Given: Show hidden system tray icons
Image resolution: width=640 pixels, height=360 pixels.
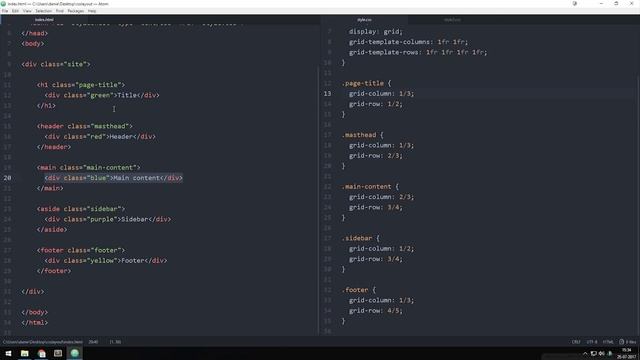Looking at the screenshot, I should (x=585, y=353).
